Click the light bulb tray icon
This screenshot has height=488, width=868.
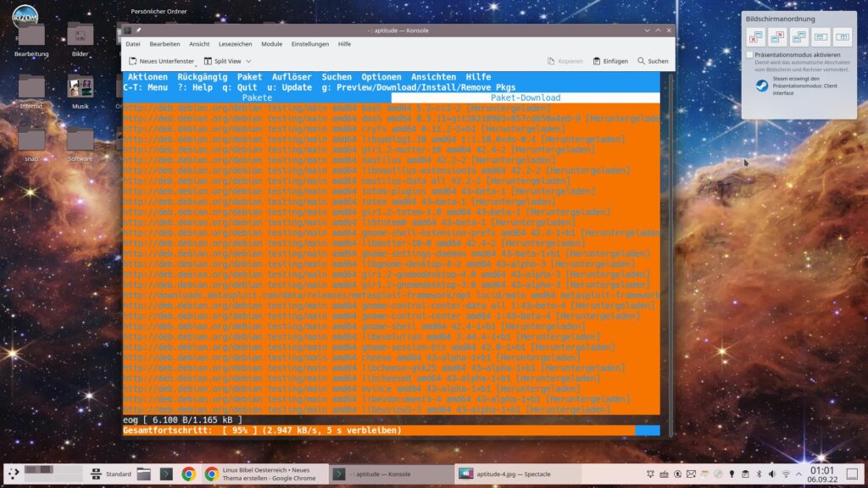(x=732, y=474)
